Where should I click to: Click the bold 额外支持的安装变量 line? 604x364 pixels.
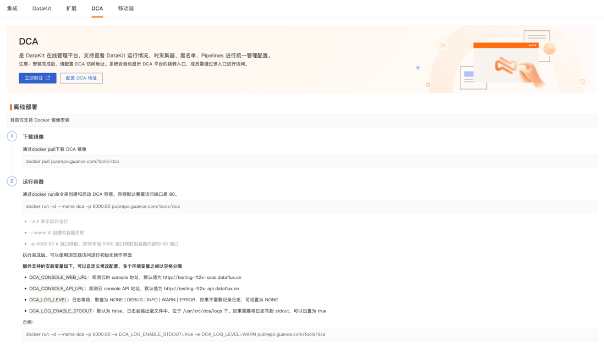click(102, 266)
